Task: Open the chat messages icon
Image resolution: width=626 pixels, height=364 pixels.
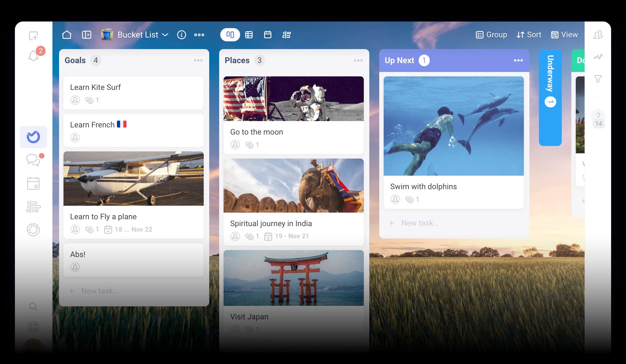Action: [33, 160]
